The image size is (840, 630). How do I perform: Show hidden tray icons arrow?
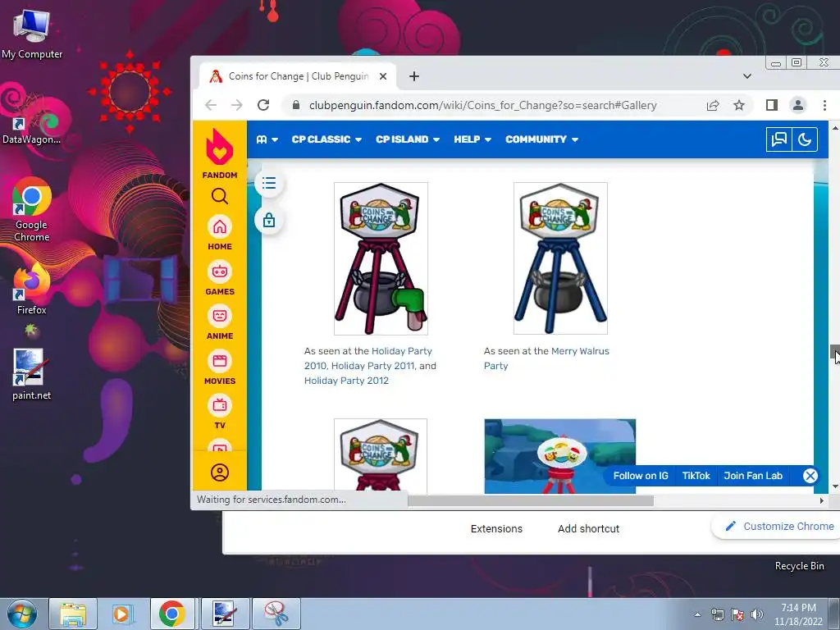[697, 615]
